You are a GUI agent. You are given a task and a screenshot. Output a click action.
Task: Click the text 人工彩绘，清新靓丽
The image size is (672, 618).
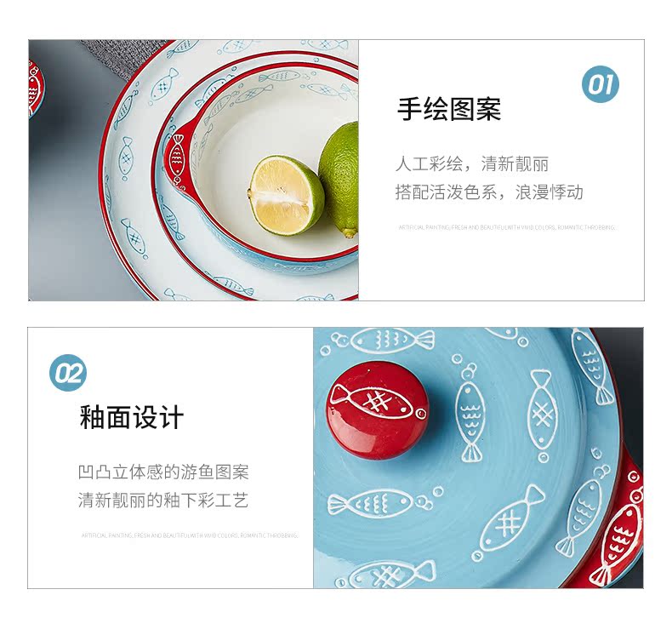click(x=471, y=163)
